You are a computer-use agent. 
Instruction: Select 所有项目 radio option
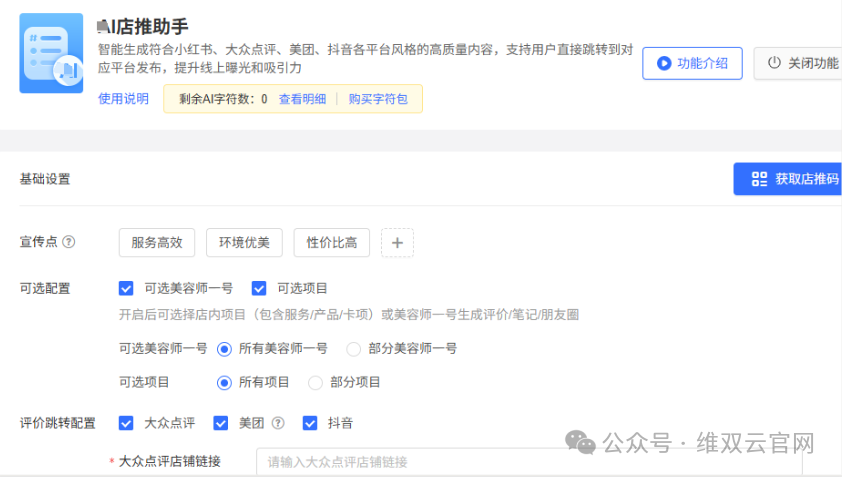pos(224,382)
